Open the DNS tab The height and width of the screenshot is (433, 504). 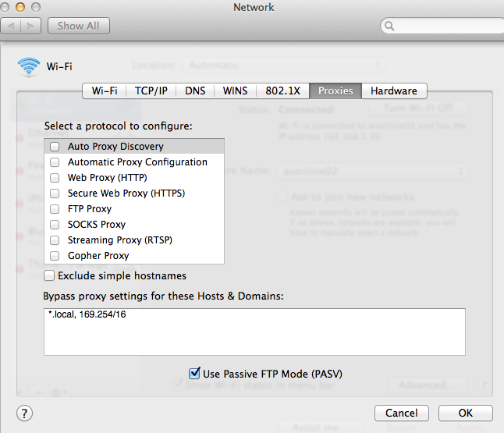[195, 91]
